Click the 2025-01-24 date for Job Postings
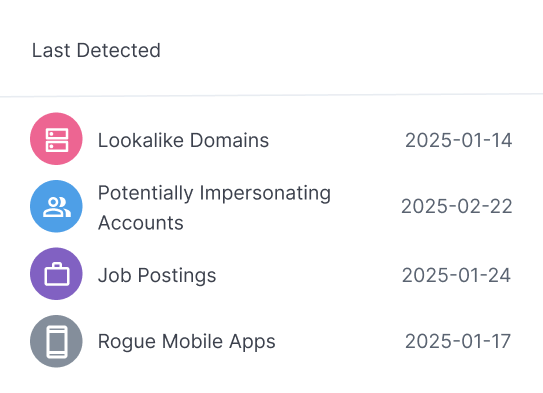Image resolution: width=543 pixels, height=393 pixels. point(456,275)
